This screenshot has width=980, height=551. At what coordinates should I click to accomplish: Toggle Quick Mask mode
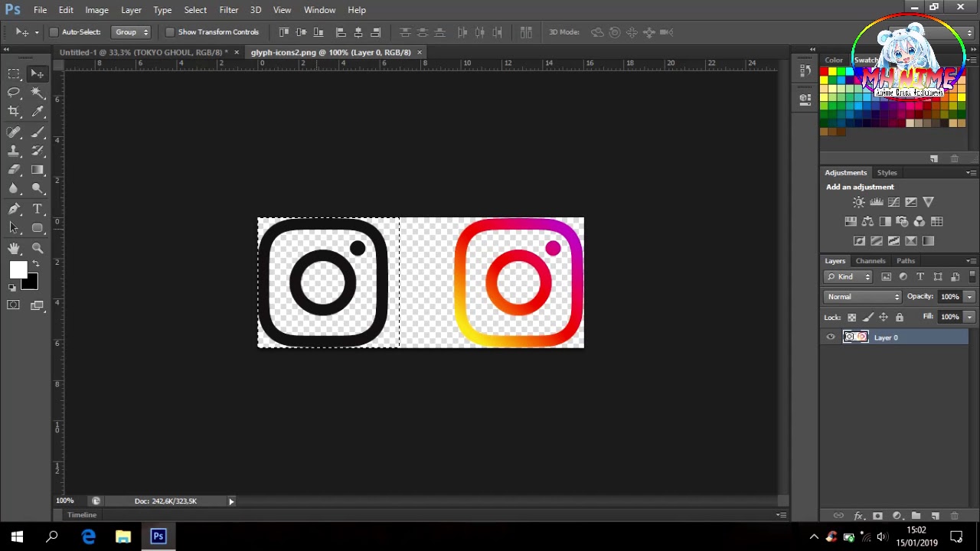13,305
